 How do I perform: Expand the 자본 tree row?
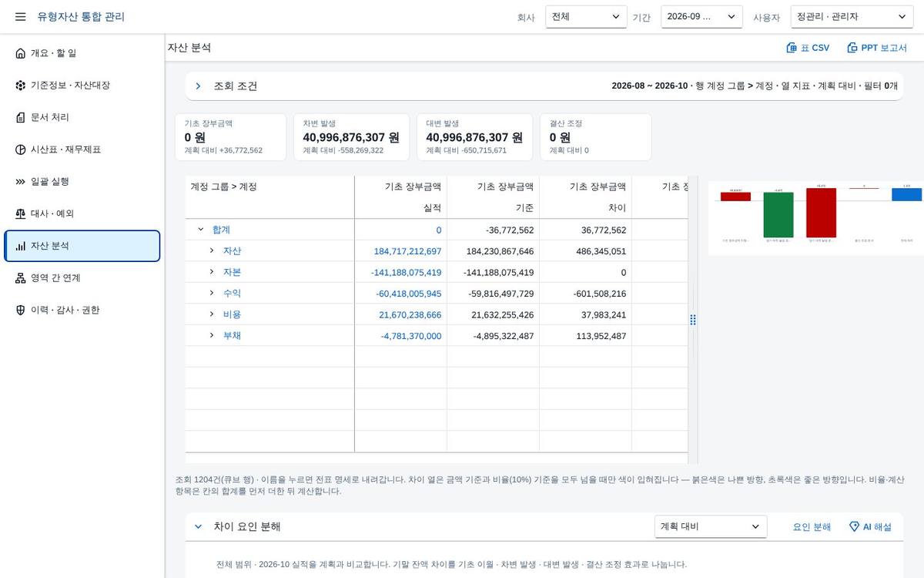[212, 272]
